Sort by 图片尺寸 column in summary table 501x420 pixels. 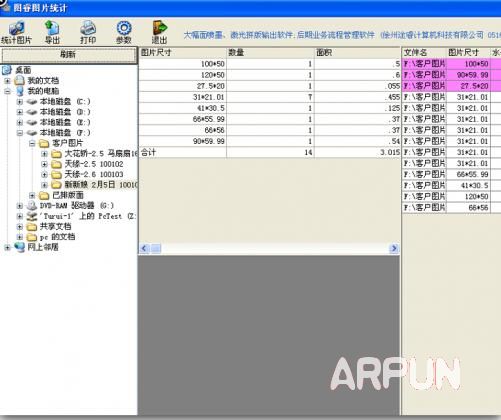click(183, 53)
